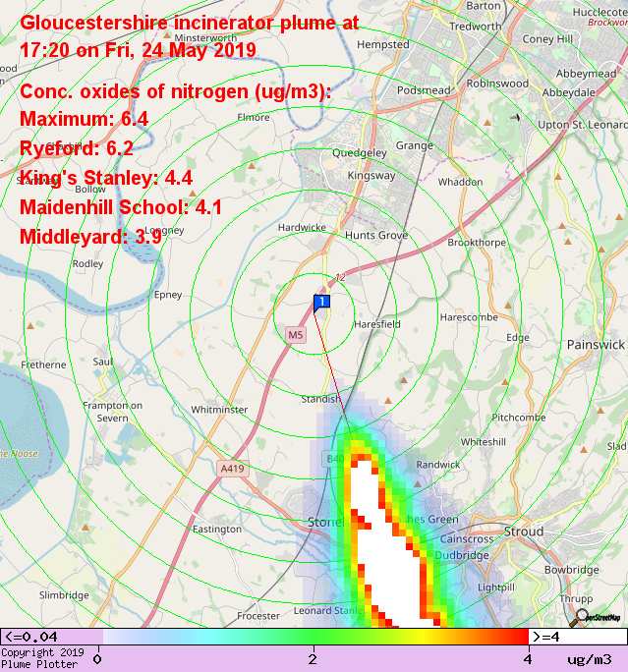Click the blue flag marker numbered 1
This screenshot has width=628, height=672.
[321, 303]
